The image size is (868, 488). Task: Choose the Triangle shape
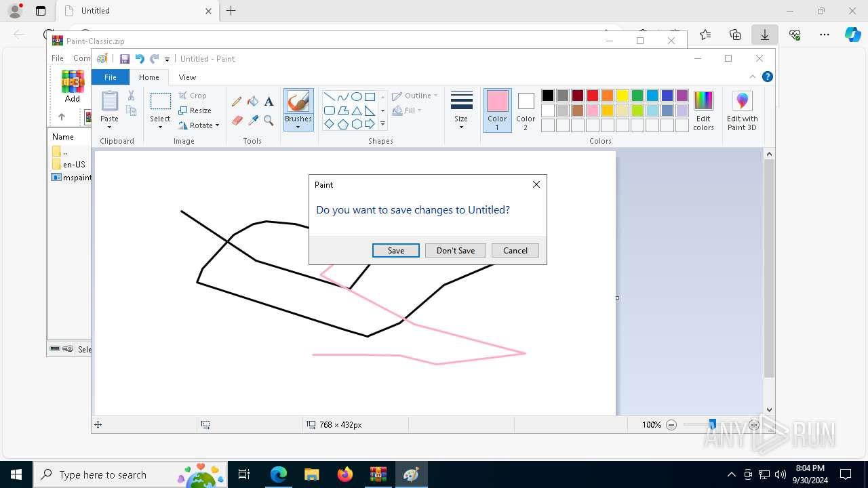(x=356, y=110)
